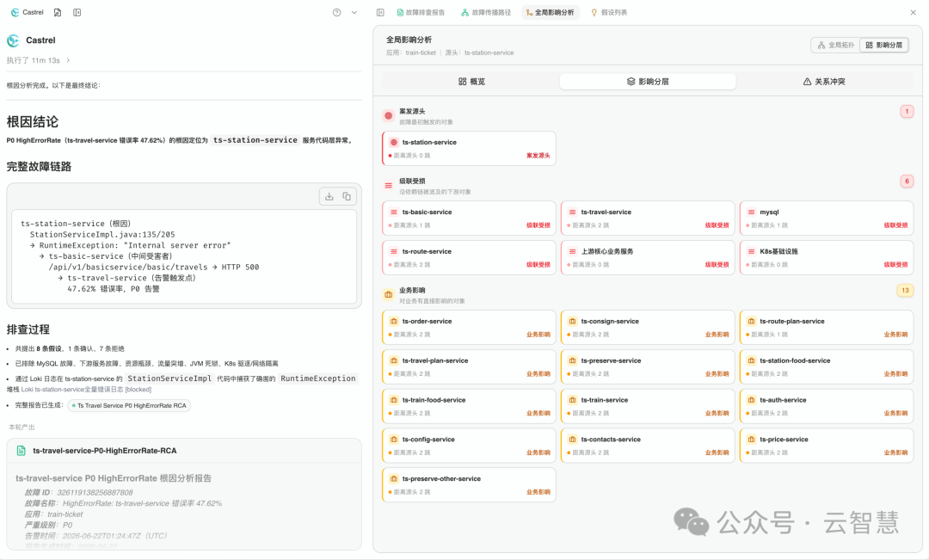Screen dimensions: 929x560
Task: Click the briefcase icon on ts-order-service card
Action: (x=393, y=321)
